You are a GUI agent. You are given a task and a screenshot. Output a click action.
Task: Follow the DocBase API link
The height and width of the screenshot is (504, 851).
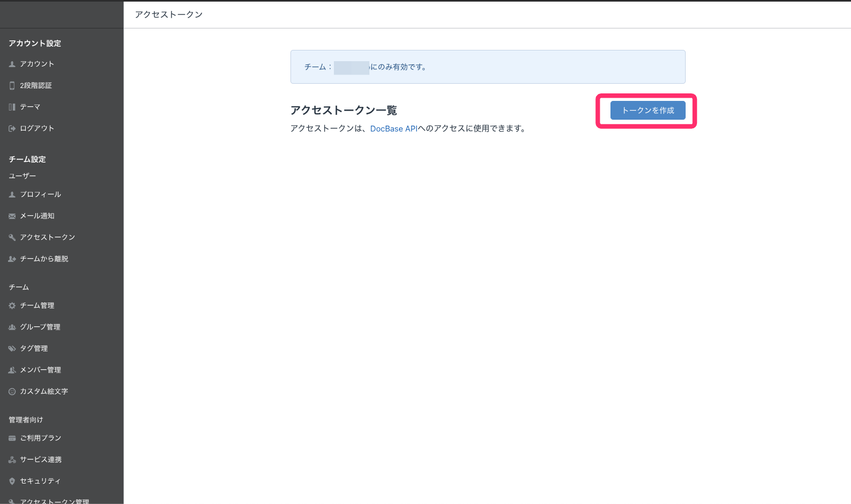tap(394, 129)
